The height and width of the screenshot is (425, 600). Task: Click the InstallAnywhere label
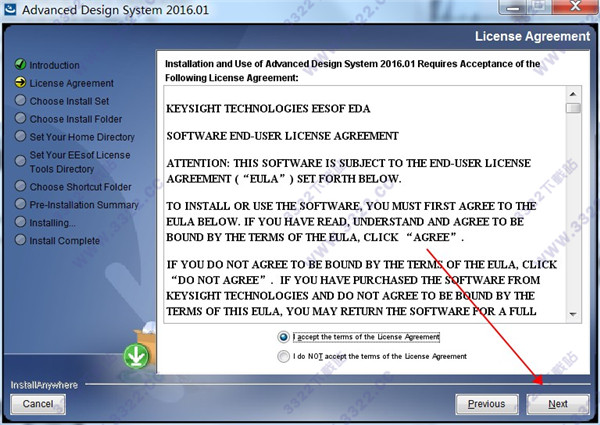pos(44,385)
